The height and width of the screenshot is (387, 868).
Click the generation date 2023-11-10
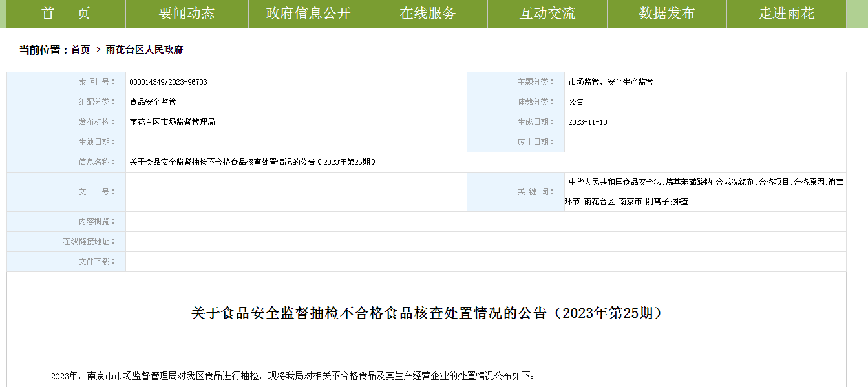587,122
